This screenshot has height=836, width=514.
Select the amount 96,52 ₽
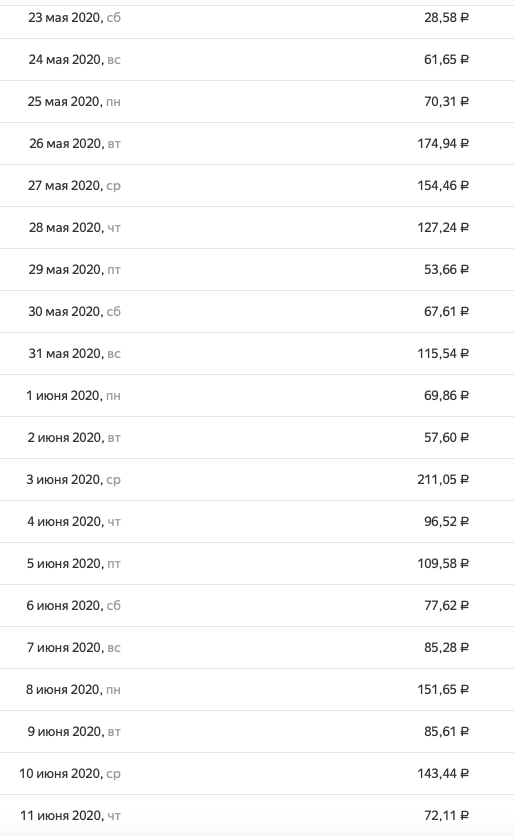pyautogui.click(x=446, y=521)
